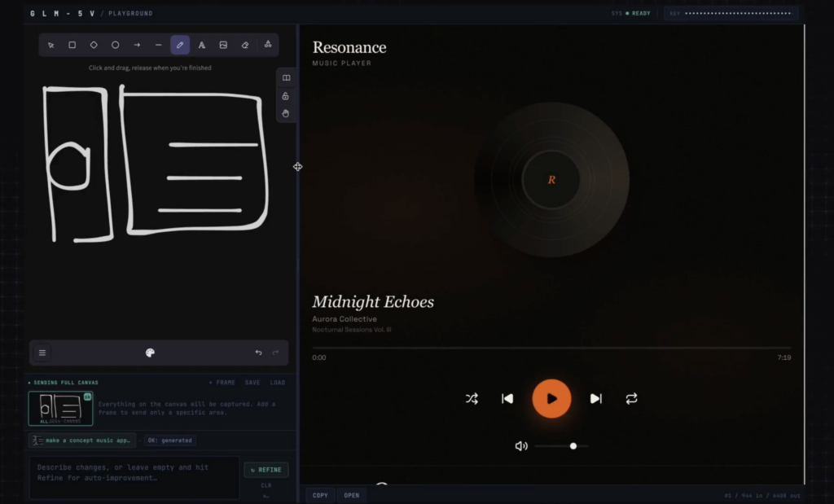Choose the insert image tool
This screenshot has width=834, height=504.
(223, 46)
